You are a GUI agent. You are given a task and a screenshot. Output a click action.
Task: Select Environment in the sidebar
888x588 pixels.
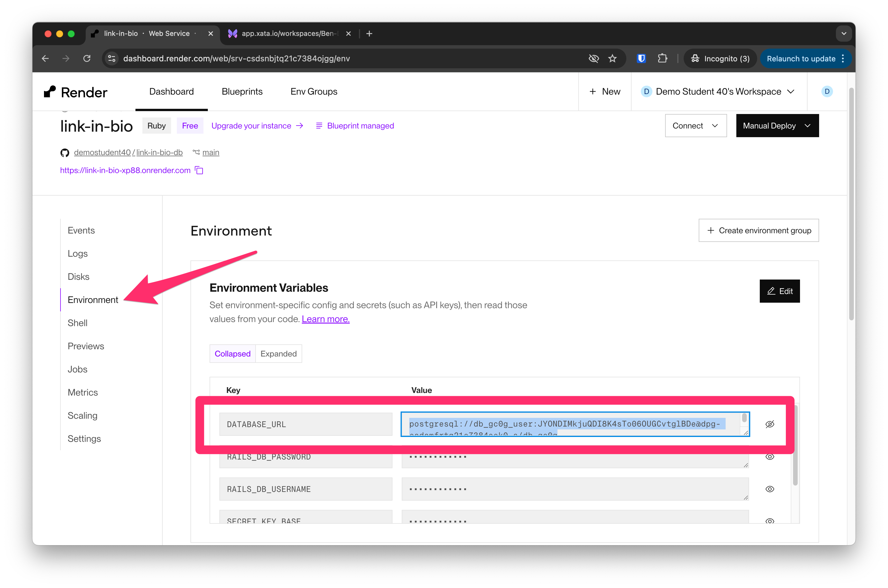pyautogui.click(x=93, y=300)
